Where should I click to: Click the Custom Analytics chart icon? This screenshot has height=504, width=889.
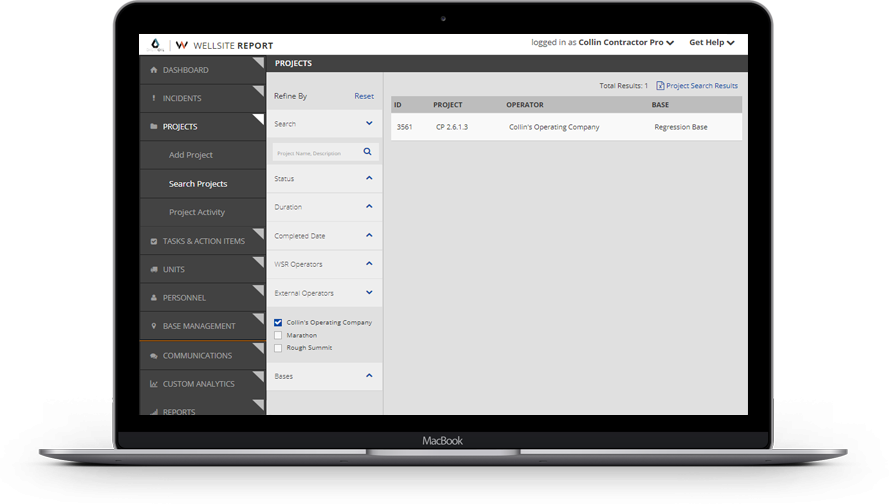click(x=154, y=384)
